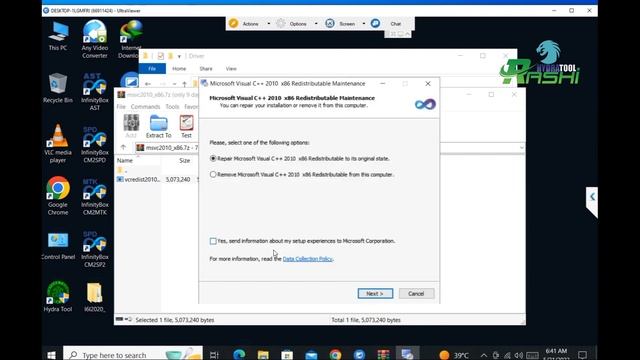
Task: Click the Back arrow in File Explorer
Action: click(148, 84)
